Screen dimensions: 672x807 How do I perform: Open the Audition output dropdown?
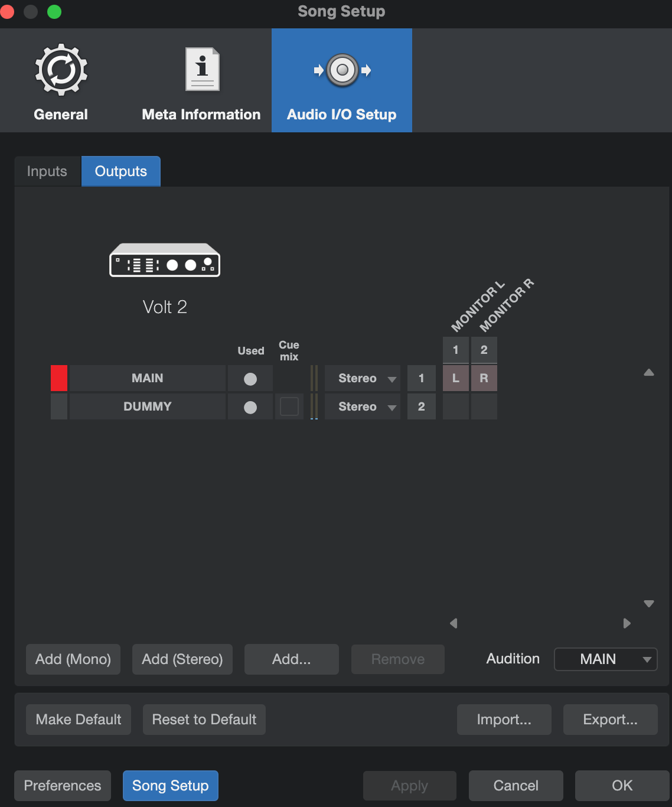click(x=605, y=659)
